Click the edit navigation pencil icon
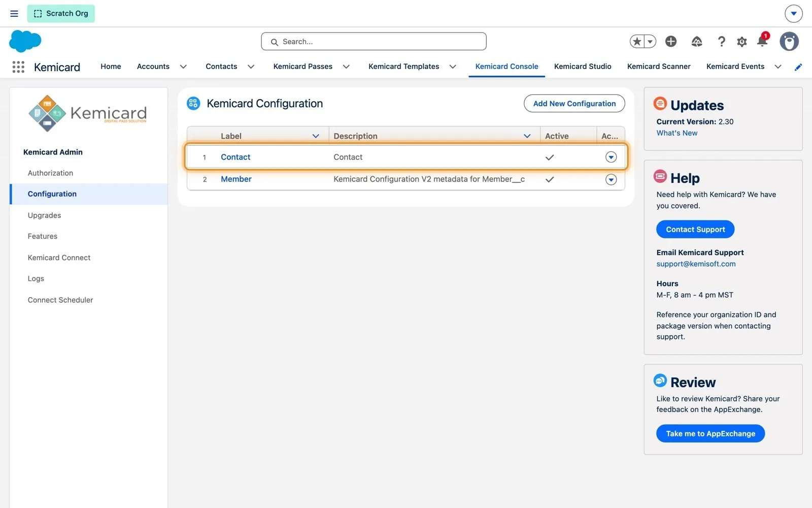Viewport: 812px width, 508px height. click(x=798, y=67)
